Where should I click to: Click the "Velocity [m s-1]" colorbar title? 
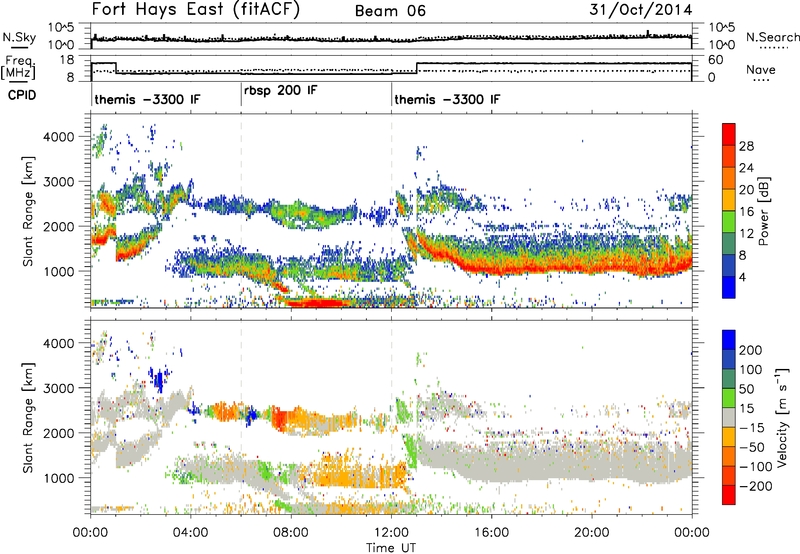click(782, 417)
